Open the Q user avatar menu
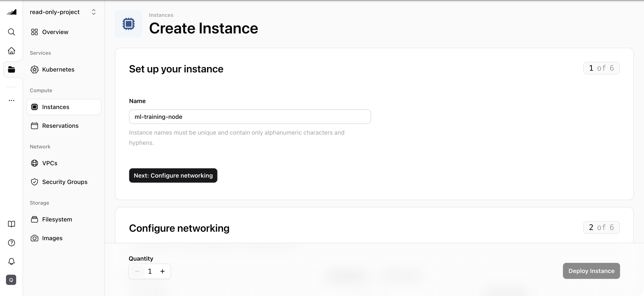The width and height of the screenshot is (644, 296). [x=11, y=280]
